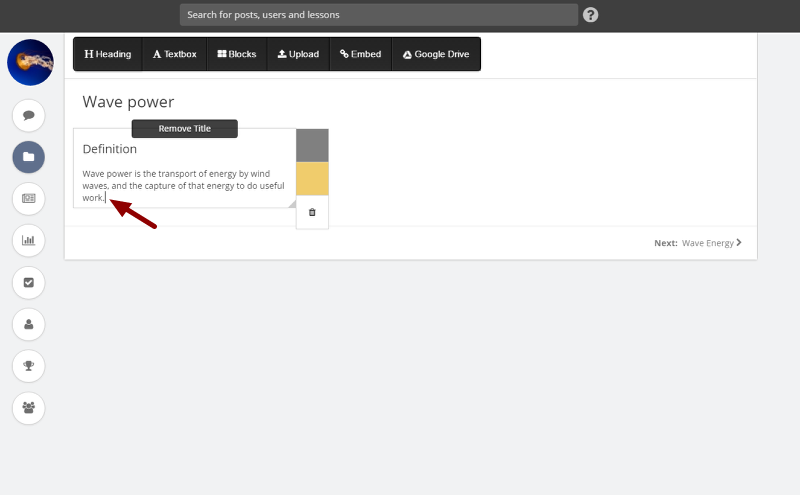The height and width of the screenshot is (495, 800).
Task: Click the block resize corner handle
Action: tap(292, 204)
